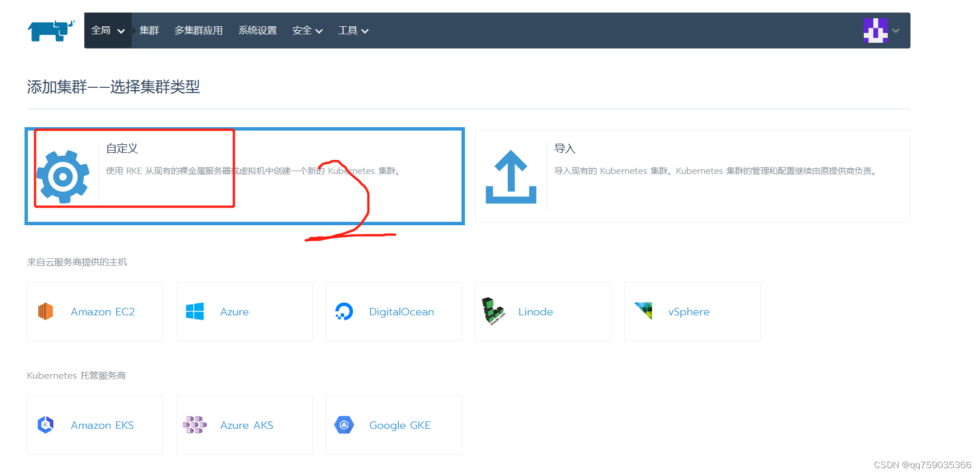Click the DigitalOcean logo icon
The width and height of the screenshot is (980, 475).
[344, 311]
